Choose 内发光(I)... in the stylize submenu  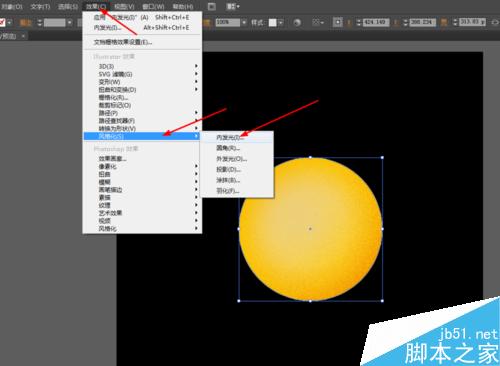coord(237,137)
